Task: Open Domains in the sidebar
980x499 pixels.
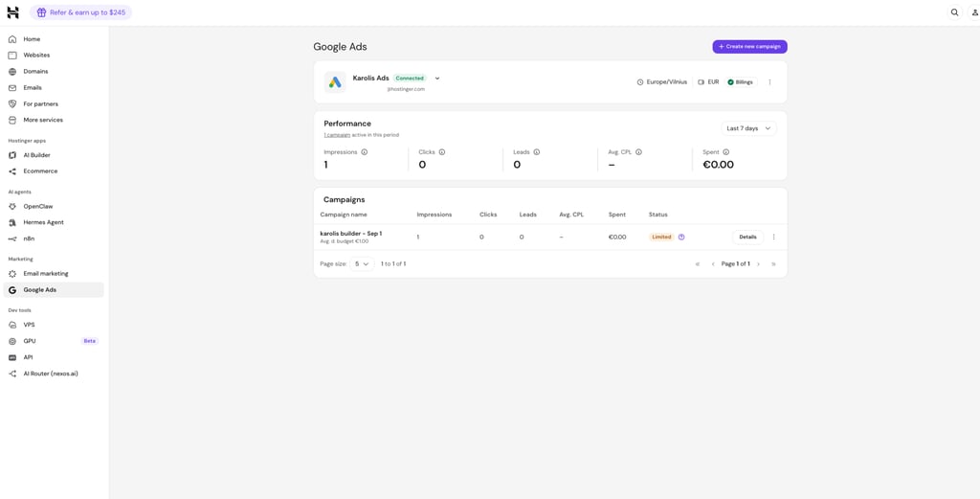Action: pyautogui.click(x=54, y=72)
